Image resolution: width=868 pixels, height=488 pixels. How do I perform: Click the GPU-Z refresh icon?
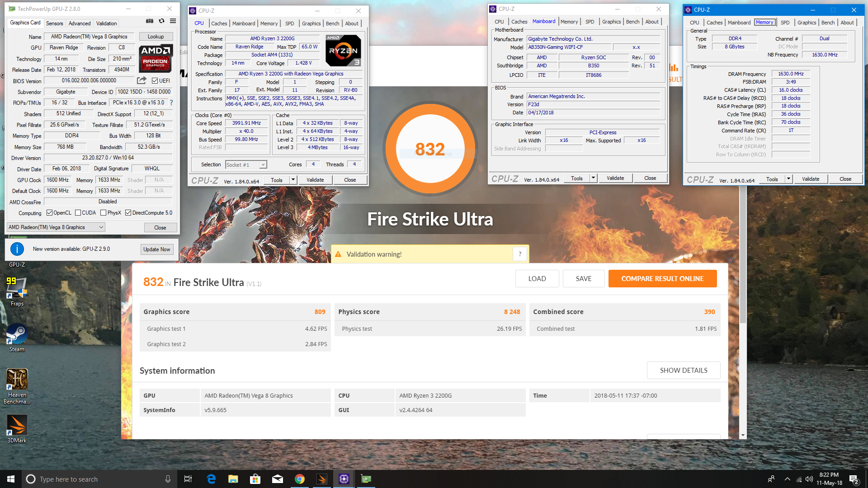[x=161, y=21]
